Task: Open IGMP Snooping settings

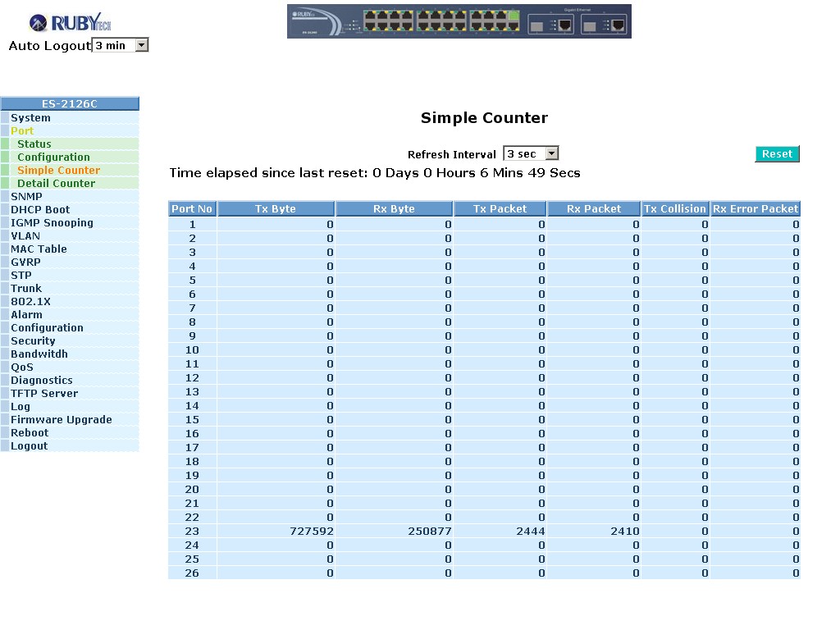Action: coord(52,223)
